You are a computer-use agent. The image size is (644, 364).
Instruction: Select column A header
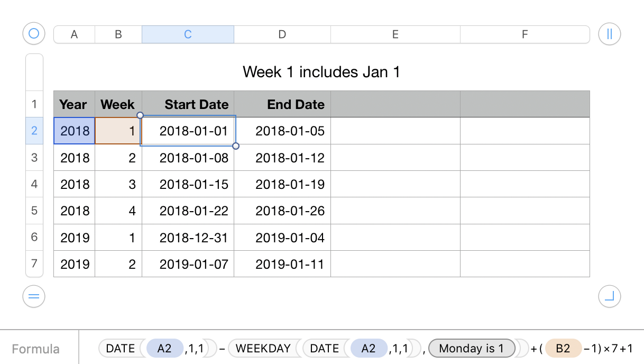(x=74, y=34)
